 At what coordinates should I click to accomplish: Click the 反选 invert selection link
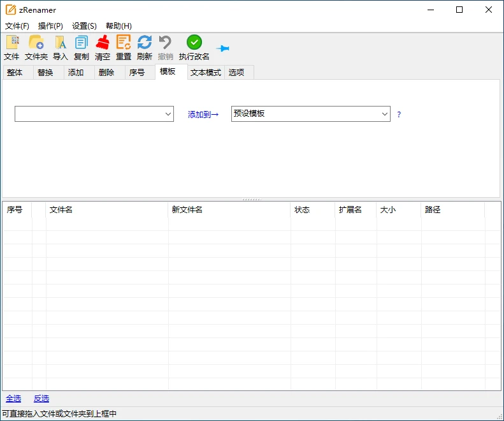tap(41, 399)
